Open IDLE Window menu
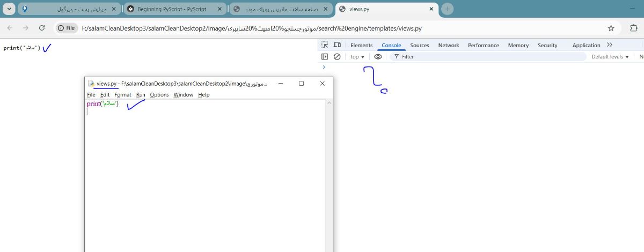 point(183,95)
